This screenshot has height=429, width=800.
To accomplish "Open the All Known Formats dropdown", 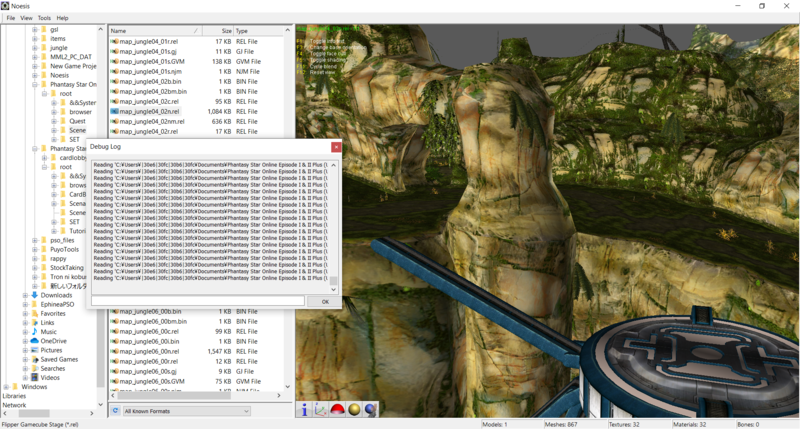I will pyautogui.click(x=186, y=411).
